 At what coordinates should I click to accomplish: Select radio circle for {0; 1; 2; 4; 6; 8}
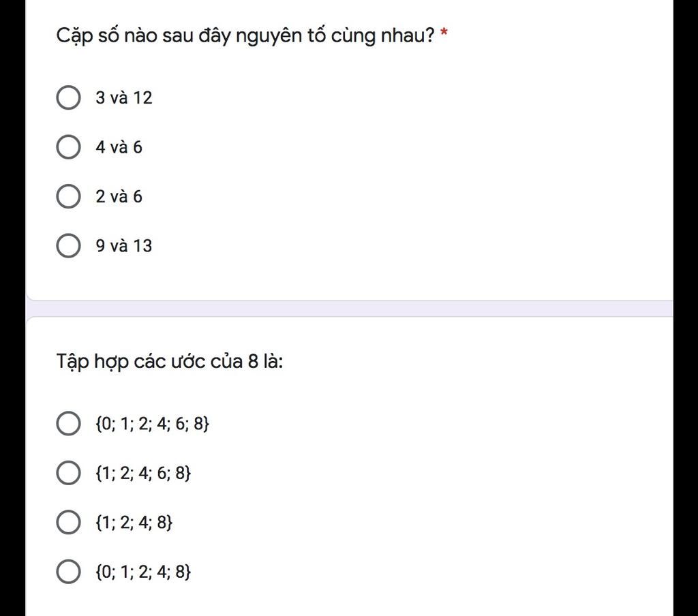pos(67,423)
